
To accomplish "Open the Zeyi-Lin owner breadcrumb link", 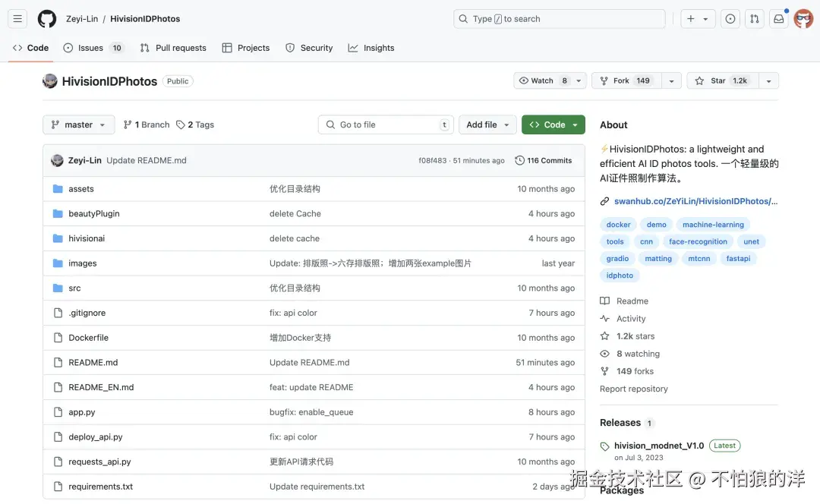I will point(81,19).
